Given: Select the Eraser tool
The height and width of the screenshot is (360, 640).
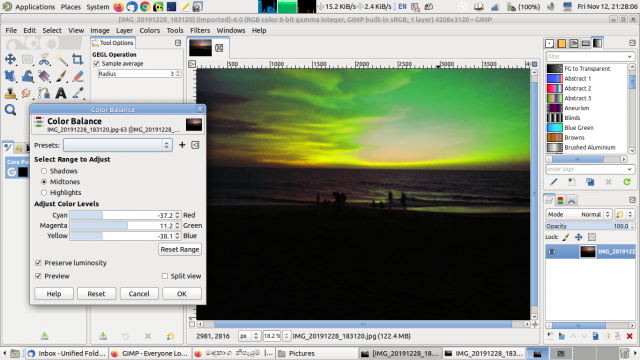Looking at the screenshot, I should click(x=78, y=76).
